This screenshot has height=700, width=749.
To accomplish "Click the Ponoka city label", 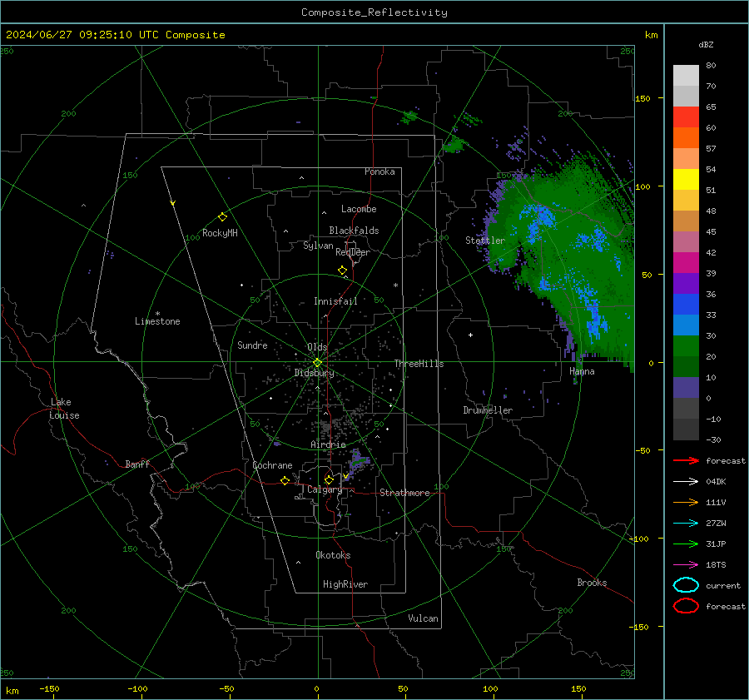I will click(379, 171).
